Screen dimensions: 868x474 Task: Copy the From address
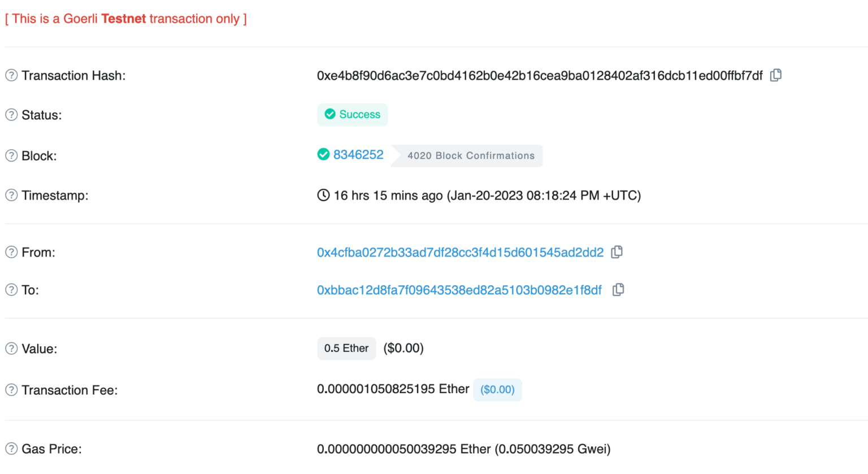point(617,253)
